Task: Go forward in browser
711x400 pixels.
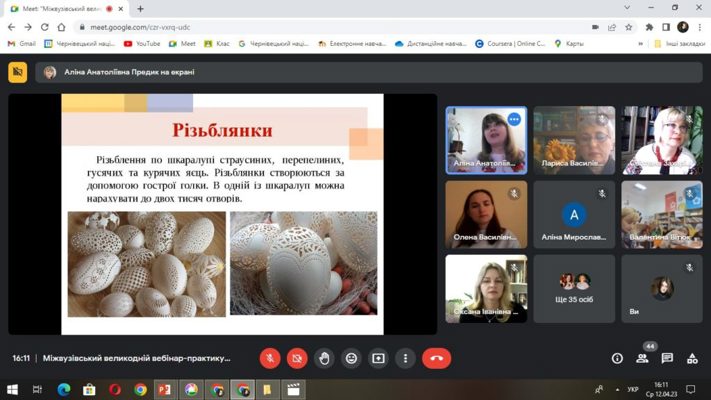Action: coord(28,27)
